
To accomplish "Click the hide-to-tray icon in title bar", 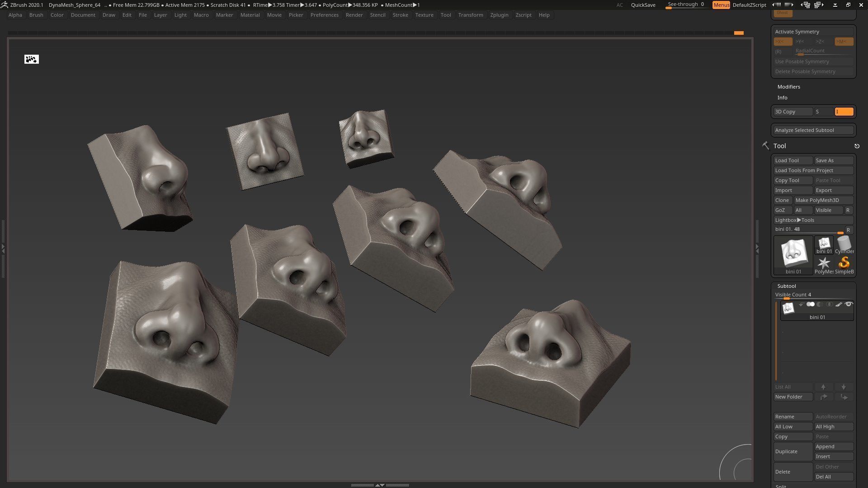I will tap(835, 5).
